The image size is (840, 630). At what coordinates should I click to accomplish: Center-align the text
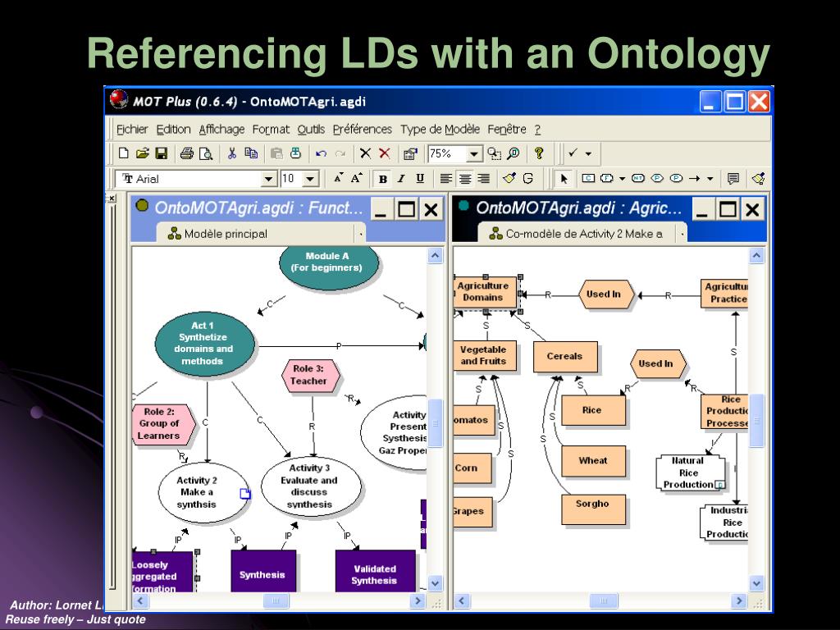465,178
